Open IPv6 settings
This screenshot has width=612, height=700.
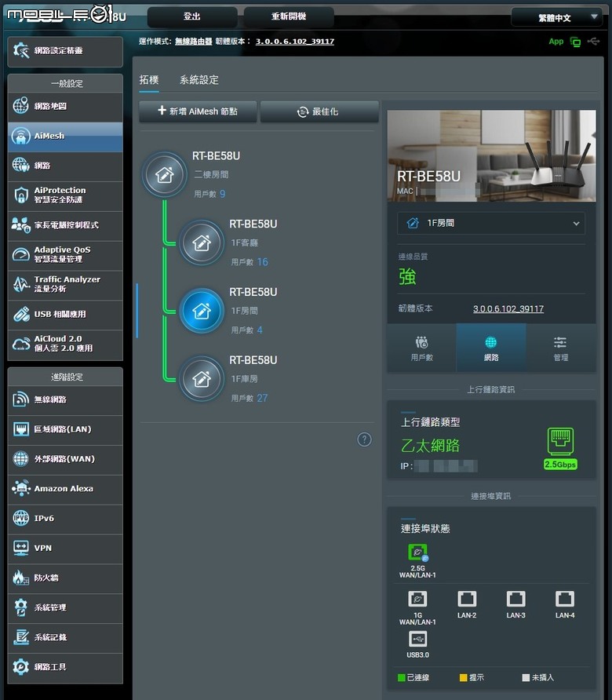coord(65,518)
